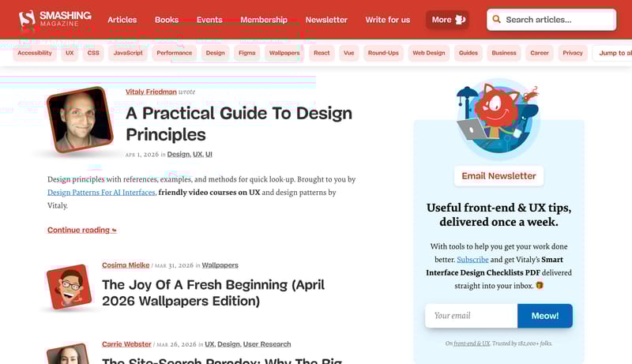The height and width of the screenshot is (364, 632).
Task: Select the Figma category tag
Action: coord(246,53)
